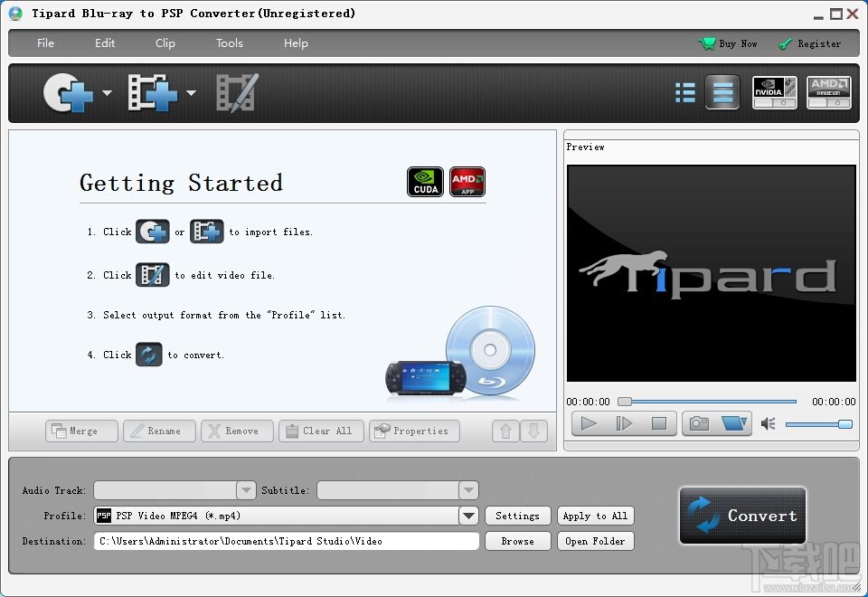The width and height of the screenshot is (868, 597).
Task: Stop the preview playback
Action: (x=659, y=423)
